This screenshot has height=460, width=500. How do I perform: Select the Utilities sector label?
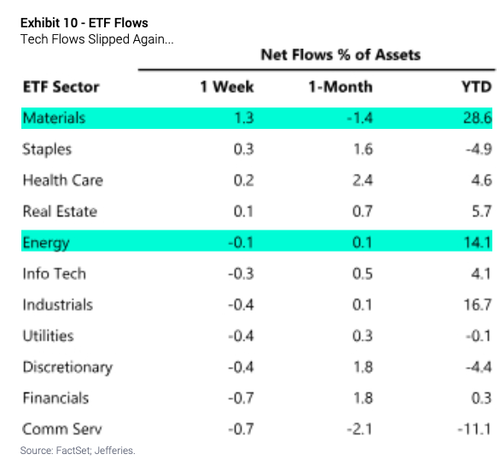48,336
